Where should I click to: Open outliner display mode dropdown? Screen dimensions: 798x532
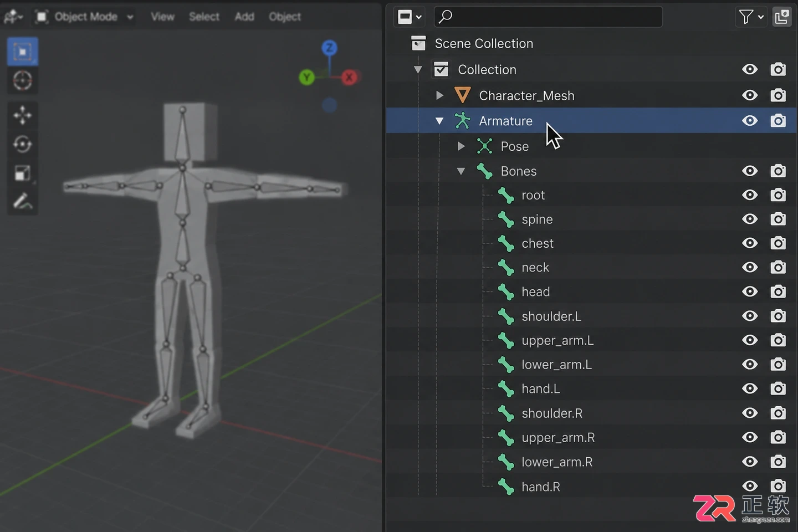coord(410,17)
